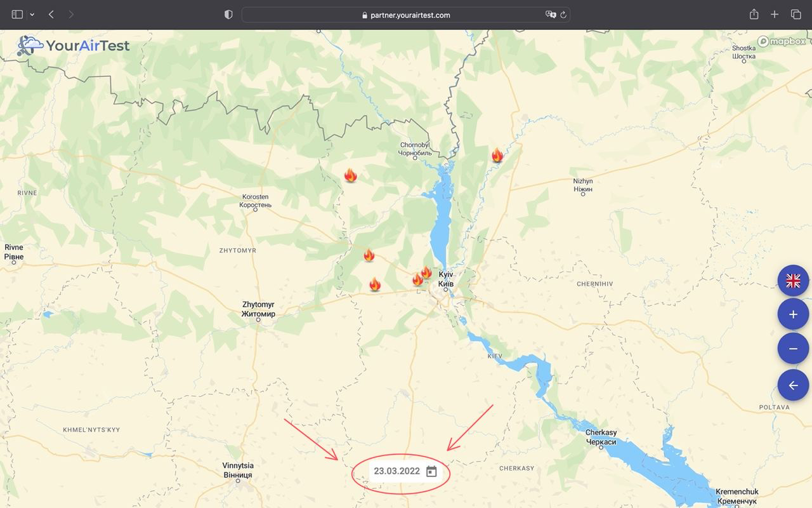The height and width of the screenshot is (508, 812).
Task: Open the Safari share menu
Action: pyautogui.click(x=754, y=14)
